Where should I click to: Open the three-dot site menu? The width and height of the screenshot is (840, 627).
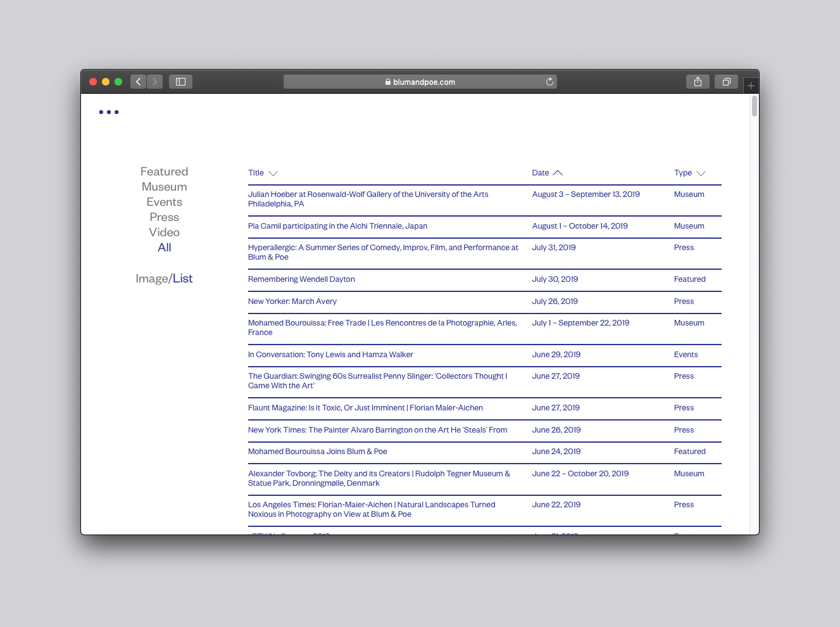[109, 112]
